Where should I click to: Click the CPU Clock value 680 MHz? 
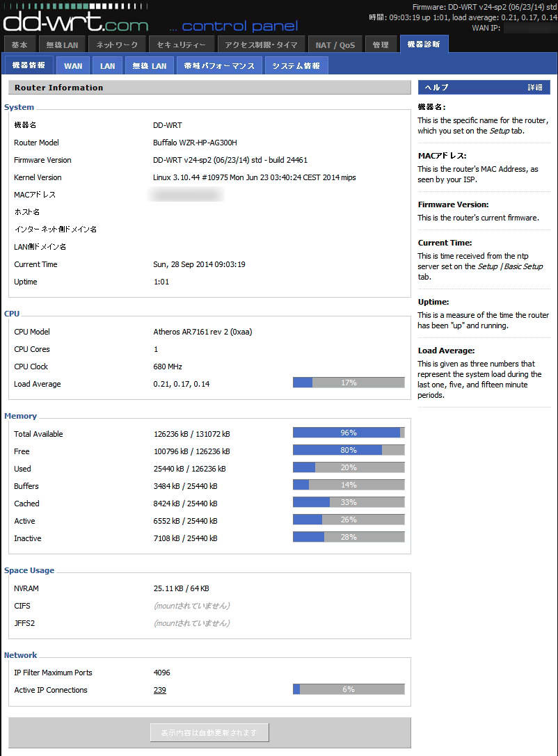[168, 367]
